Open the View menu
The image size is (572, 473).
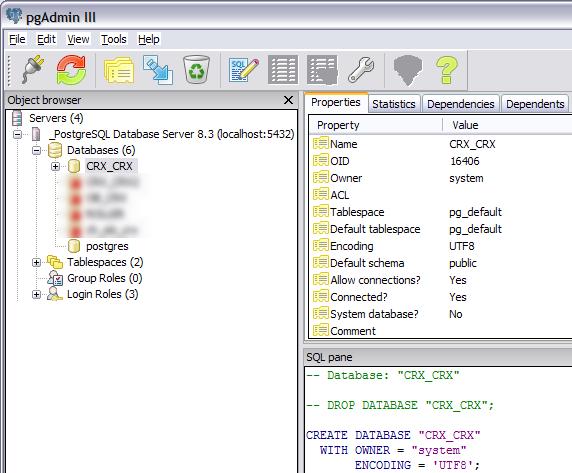pos(78,39)
